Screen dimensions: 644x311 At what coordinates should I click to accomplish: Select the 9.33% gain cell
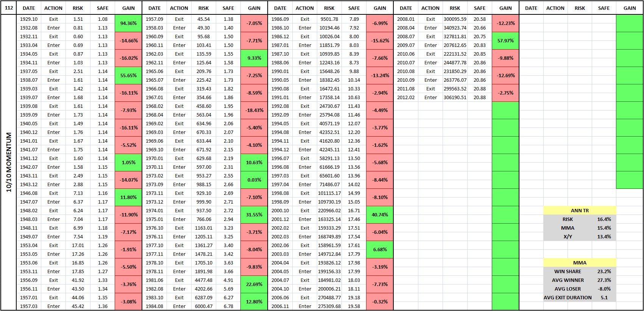(254, 58)
